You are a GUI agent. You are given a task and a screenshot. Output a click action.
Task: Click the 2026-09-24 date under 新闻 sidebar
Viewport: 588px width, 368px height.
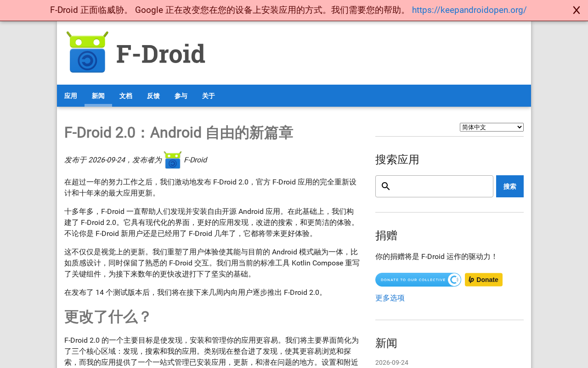(392, 362)
